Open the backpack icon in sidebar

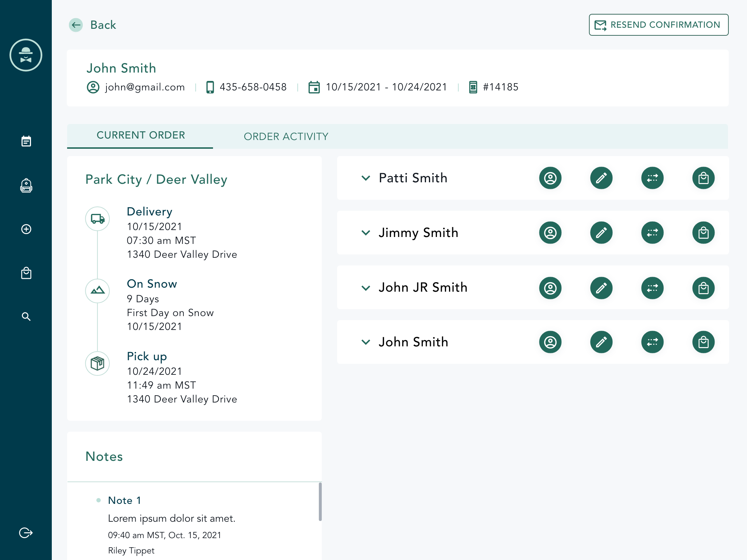[x=26, y=186]
